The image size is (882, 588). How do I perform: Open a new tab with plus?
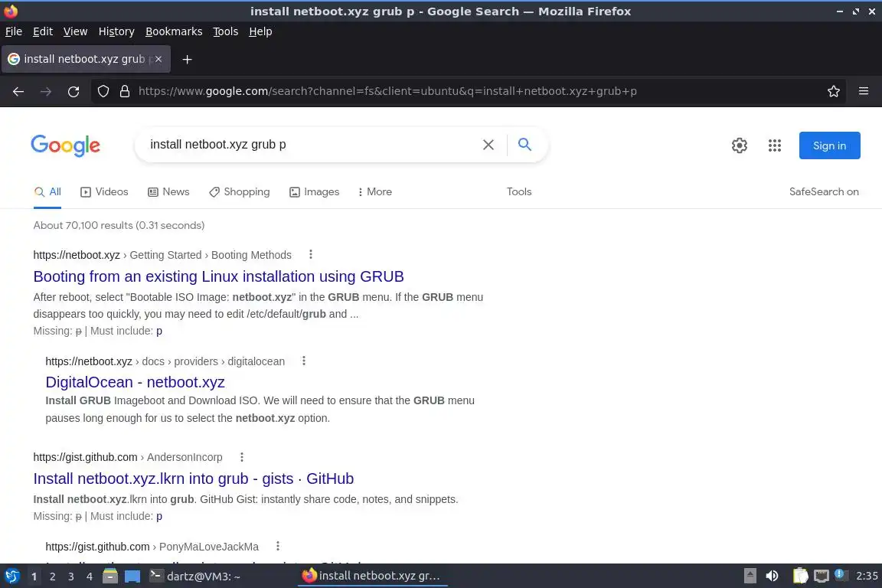point(188,59)
